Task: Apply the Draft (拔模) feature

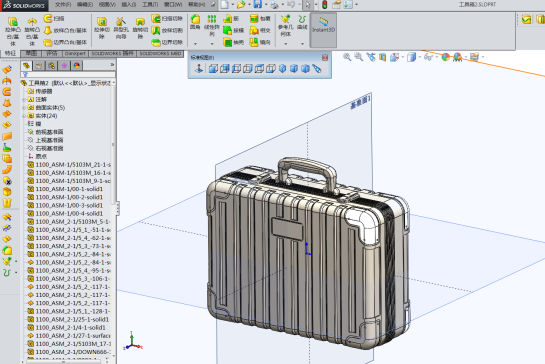Action: coord(234,31)
